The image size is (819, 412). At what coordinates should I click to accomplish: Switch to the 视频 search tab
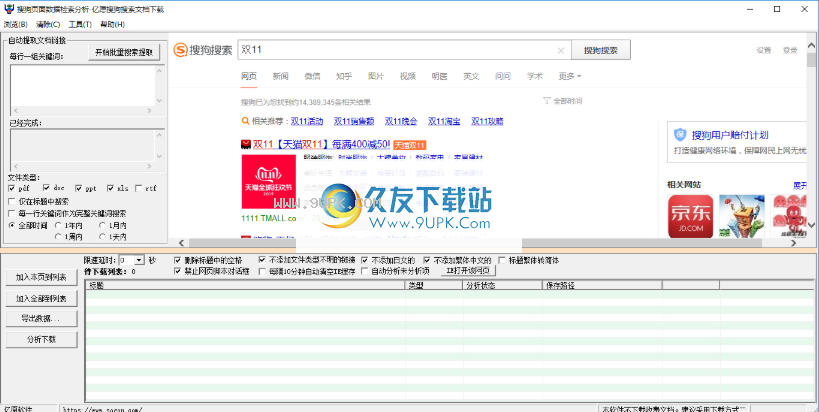click(x=407, y=76)
